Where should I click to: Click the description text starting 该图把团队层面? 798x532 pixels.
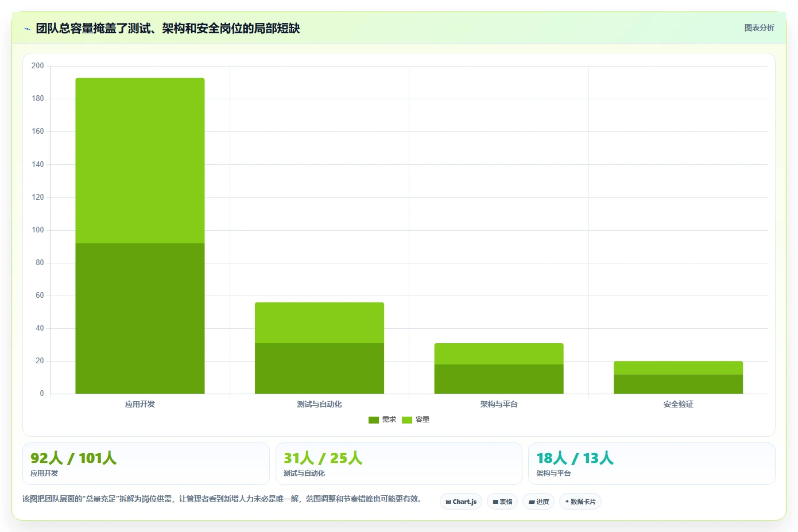[223, 499]
